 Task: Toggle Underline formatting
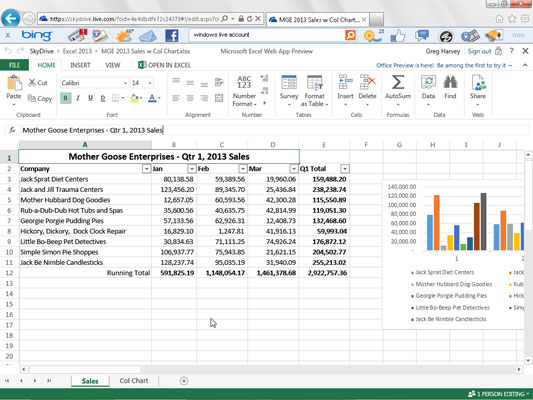90,98
